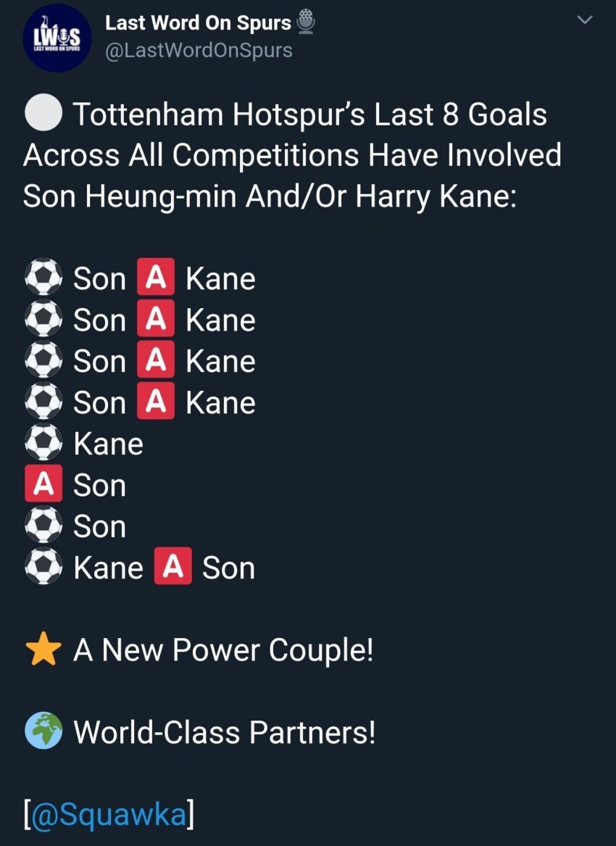Click the soccer ball beside standalone Son

click(43, 526)
